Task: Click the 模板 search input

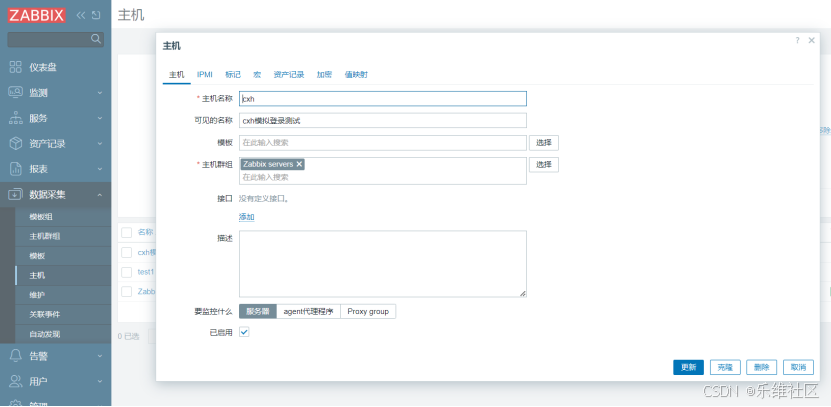Action: (383, 143)
